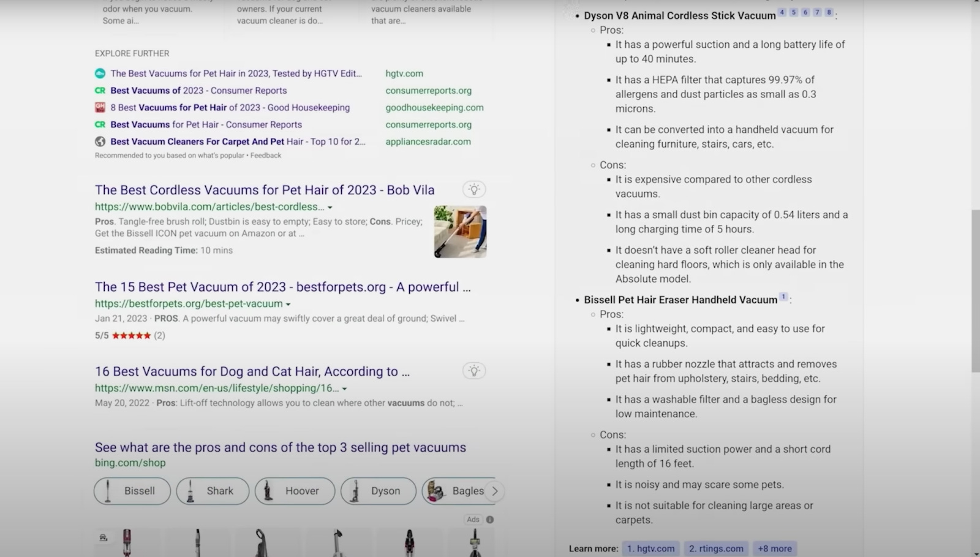The width and height of the screenshot is (980, 557).
Task: Open Best Vacuums for Pet Hair HGTV link
Action: point(236,74)
